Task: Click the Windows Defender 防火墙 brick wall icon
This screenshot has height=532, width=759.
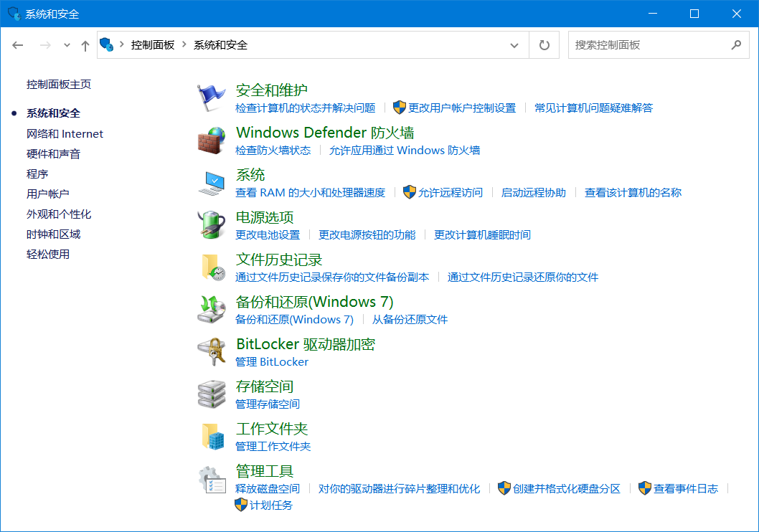Action: click(x=212, y=141)
